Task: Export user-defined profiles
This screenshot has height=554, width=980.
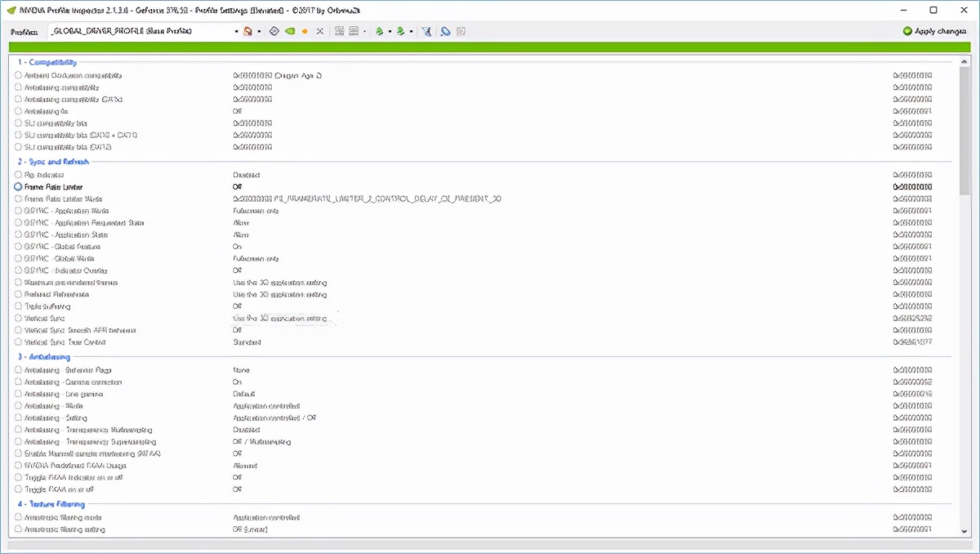Action: (377, 30)
